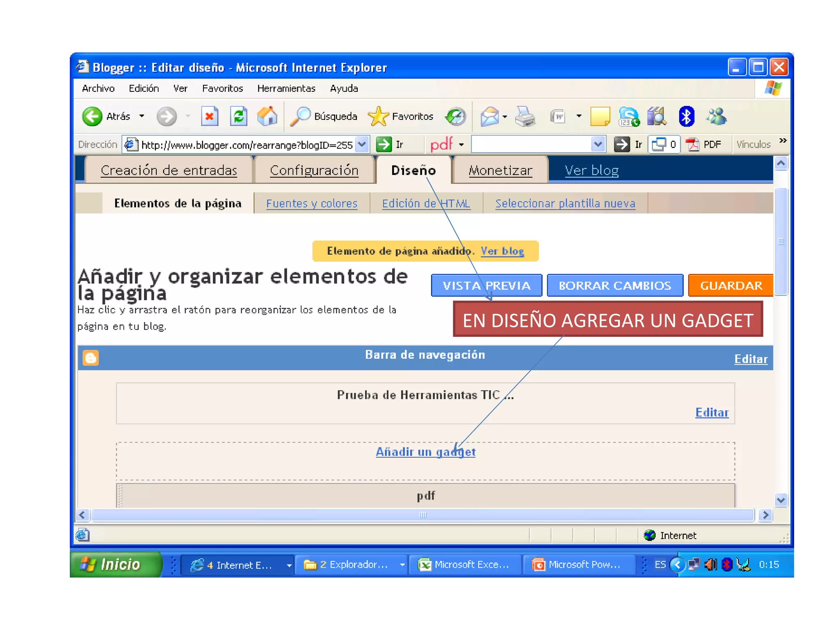
Task: Click the BORRAR CAMBIOS button
Action: click(615, 285)
